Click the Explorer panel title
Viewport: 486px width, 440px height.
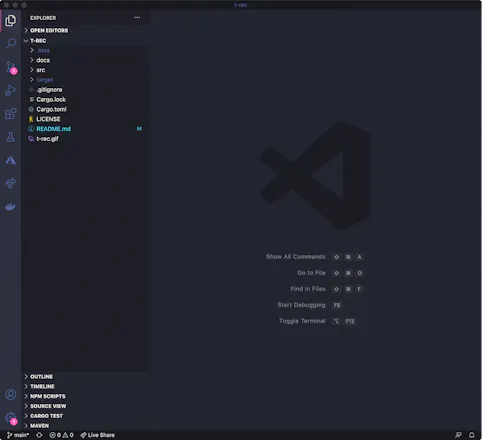click(x=43, y=18)
